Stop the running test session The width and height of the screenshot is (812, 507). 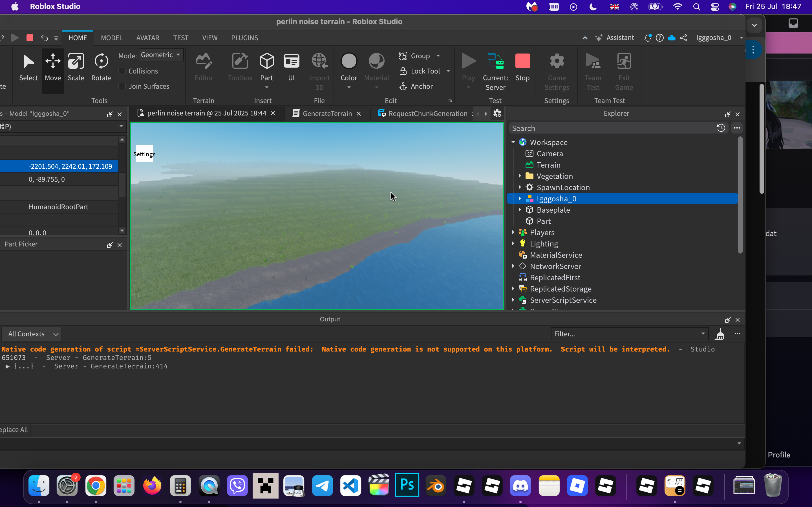522,67
